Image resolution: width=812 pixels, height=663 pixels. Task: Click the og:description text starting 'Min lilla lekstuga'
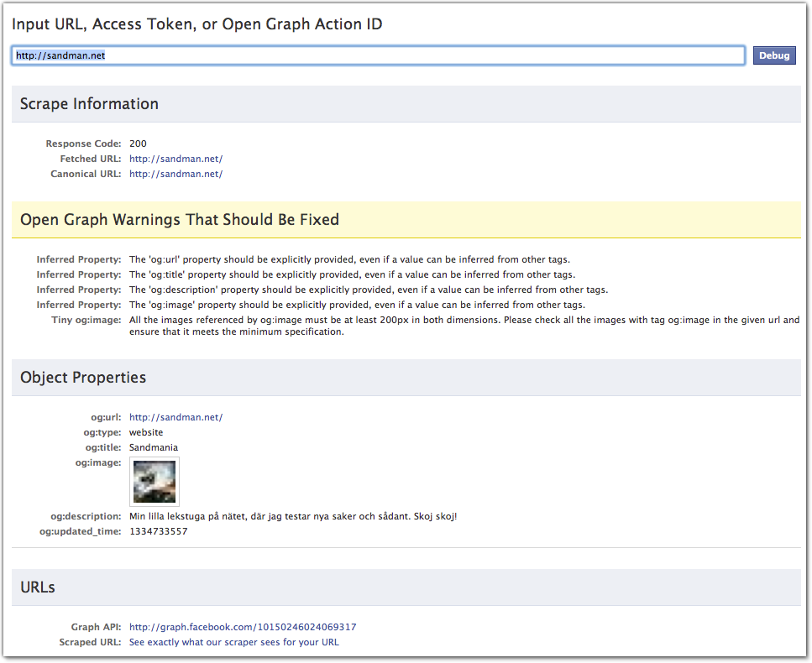point(292,516)
